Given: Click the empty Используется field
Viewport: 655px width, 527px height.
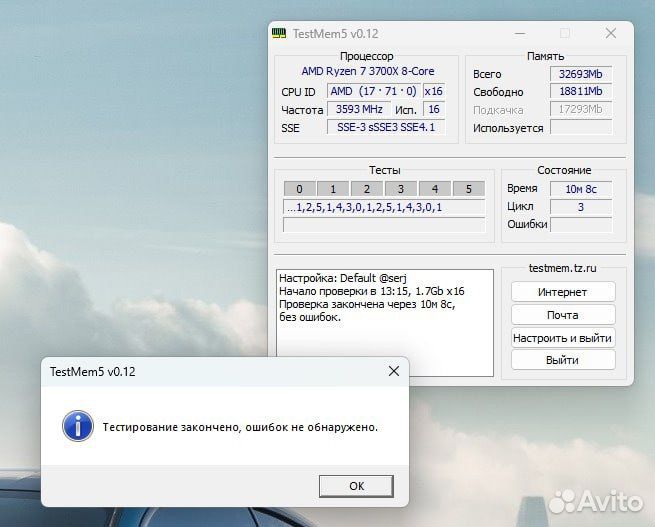Looking at the screenshot, I should click(x=581, y=127).
